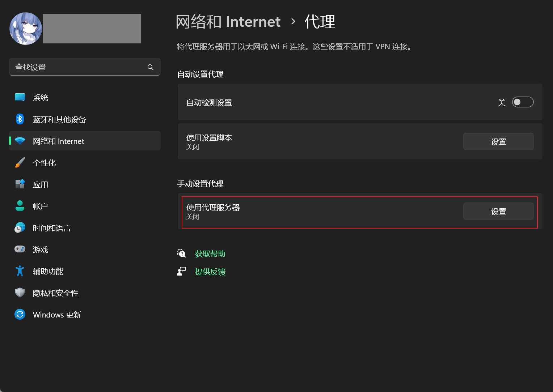This screenshot has height=392, width=553.
Task: Click the 查找设置 search field
Action: (x=78, y=67)
